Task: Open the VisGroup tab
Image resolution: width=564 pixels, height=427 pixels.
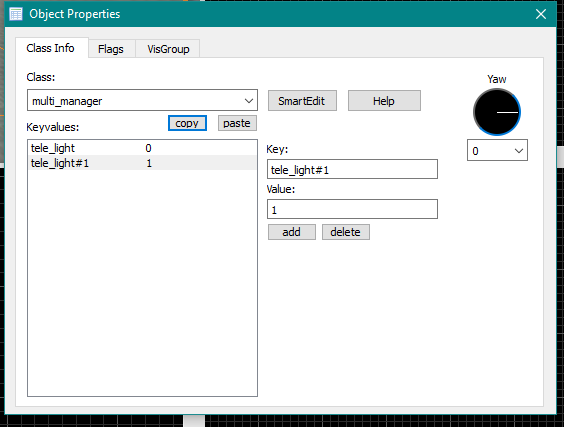Action: [168, 49]
